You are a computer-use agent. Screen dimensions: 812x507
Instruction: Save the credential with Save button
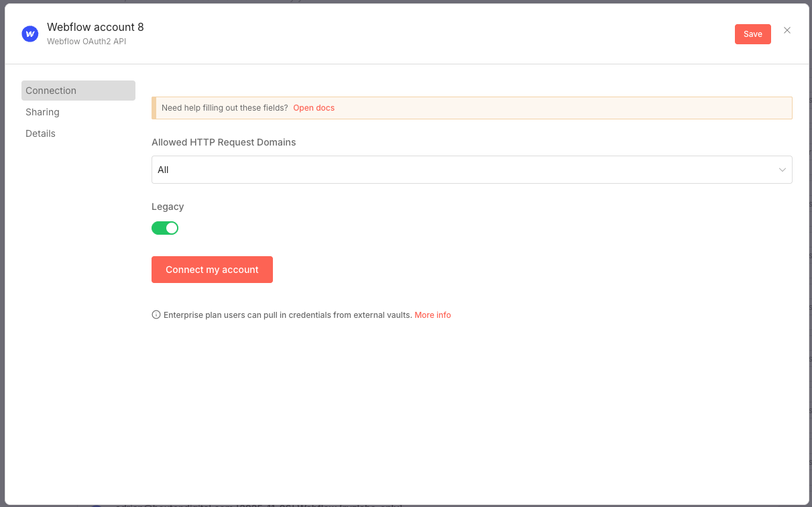pos(752,34)
